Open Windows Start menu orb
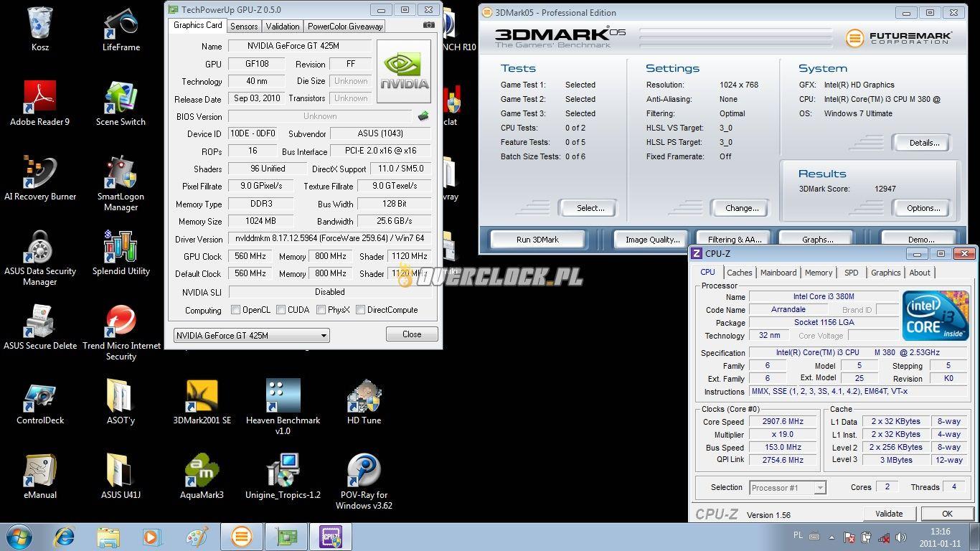The image size is (980, 551). (19, 537)
